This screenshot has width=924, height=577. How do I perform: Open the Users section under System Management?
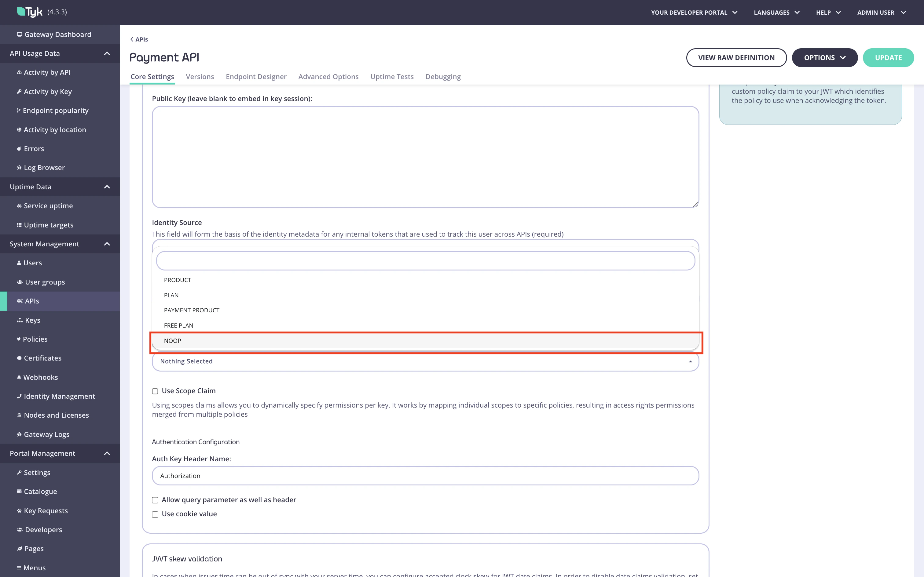32,263
